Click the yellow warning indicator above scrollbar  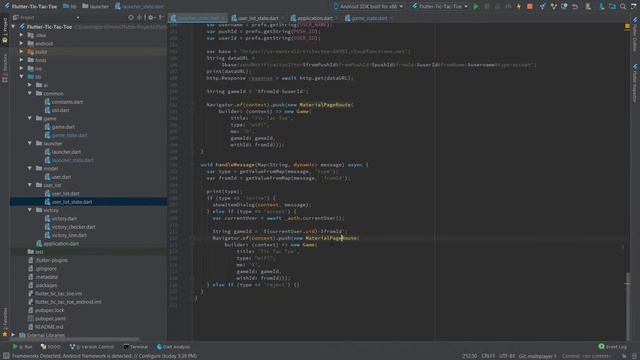627,27
